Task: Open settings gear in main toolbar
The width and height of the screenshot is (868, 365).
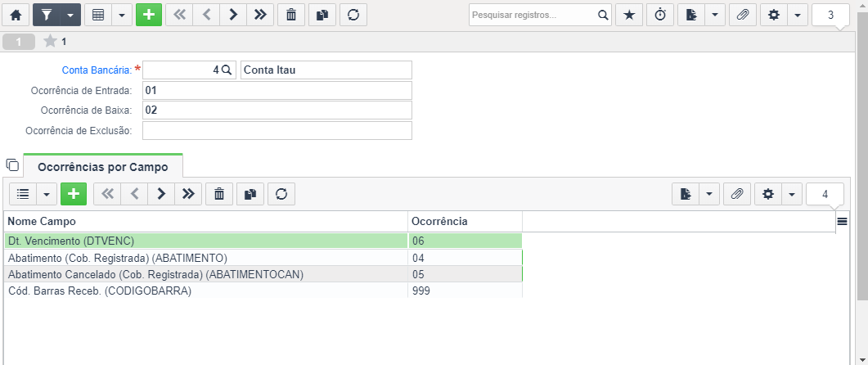Action: [x=774, y=15]
